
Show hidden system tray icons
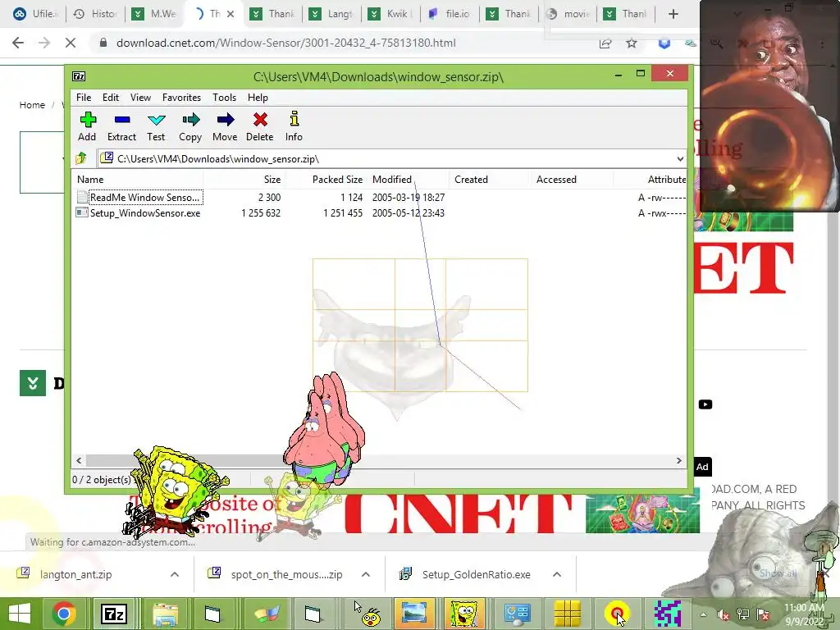[x=703, y=615]
